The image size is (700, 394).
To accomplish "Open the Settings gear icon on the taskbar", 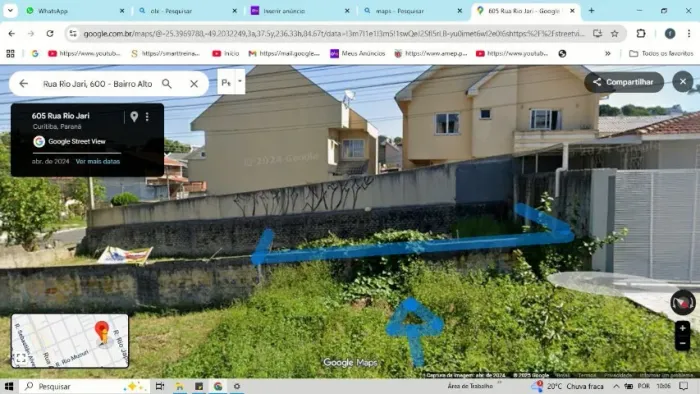I will click(237, 386).
